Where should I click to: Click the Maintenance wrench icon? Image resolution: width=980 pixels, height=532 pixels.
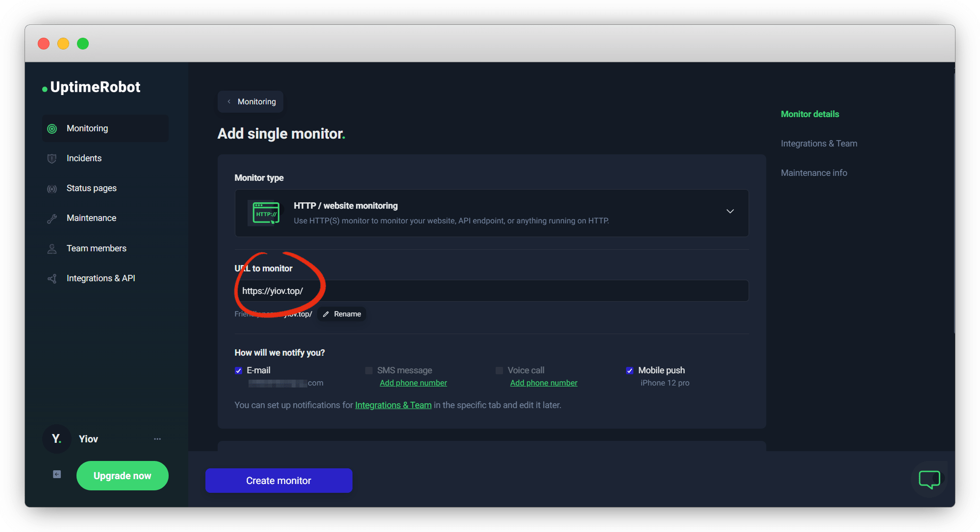pos(52,218)
